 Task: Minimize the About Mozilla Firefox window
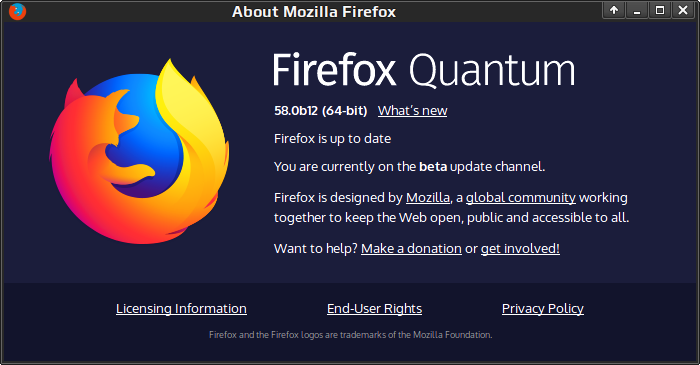click(x=637, y=10)
